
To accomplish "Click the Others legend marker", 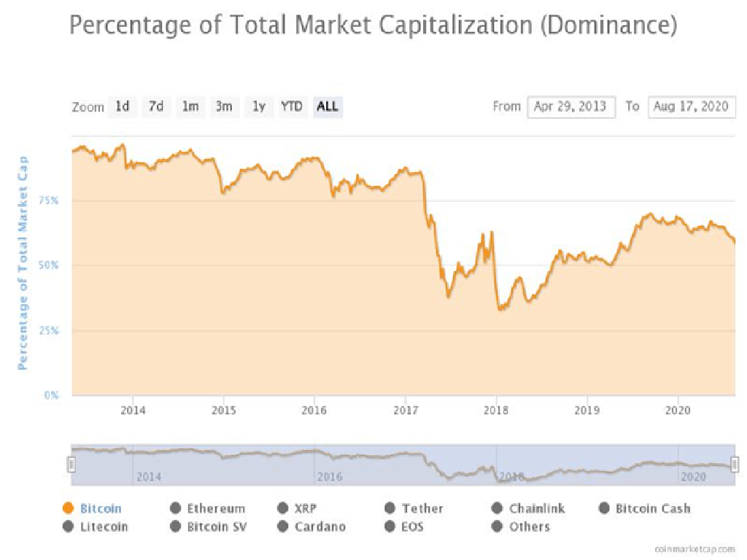I will click(498, 526).
